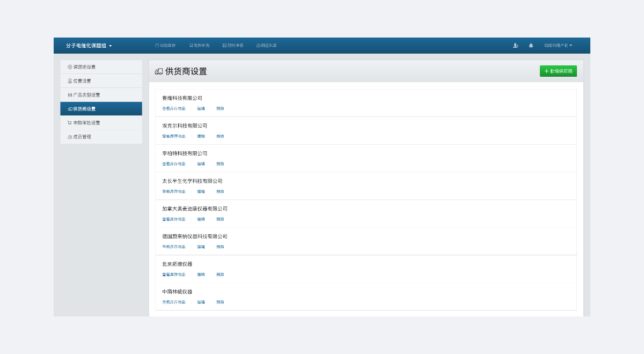Edit supplier 李柏特科技有限公司

[x=201, y=164]
